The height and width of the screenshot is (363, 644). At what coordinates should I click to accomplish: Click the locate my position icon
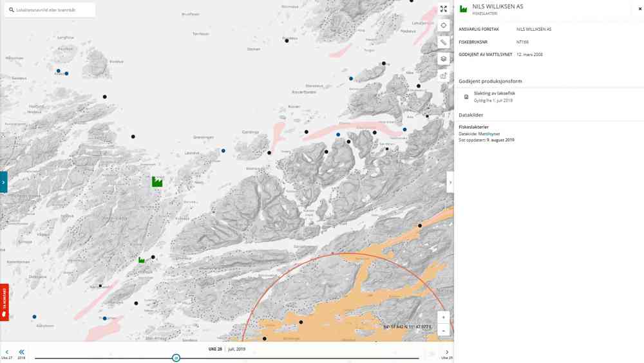click(x=443, y=26)
